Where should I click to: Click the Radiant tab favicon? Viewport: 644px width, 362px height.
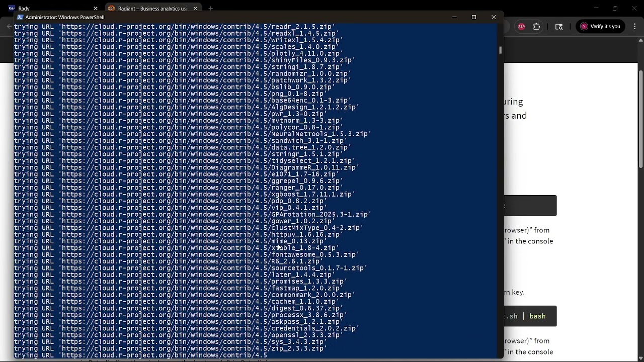click(x=112, y=9)
